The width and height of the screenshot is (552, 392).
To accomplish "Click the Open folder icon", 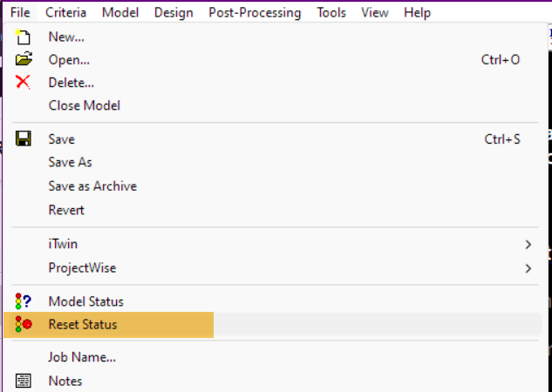I will pos(24,60).
